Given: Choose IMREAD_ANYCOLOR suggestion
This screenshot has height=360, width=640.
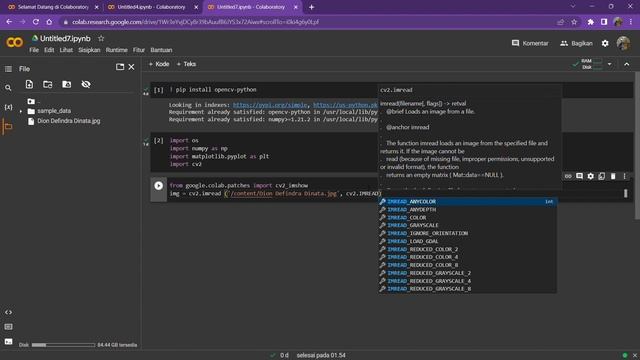Looking at the screenshot, I should pyautogui.click(x=467, y=202).
